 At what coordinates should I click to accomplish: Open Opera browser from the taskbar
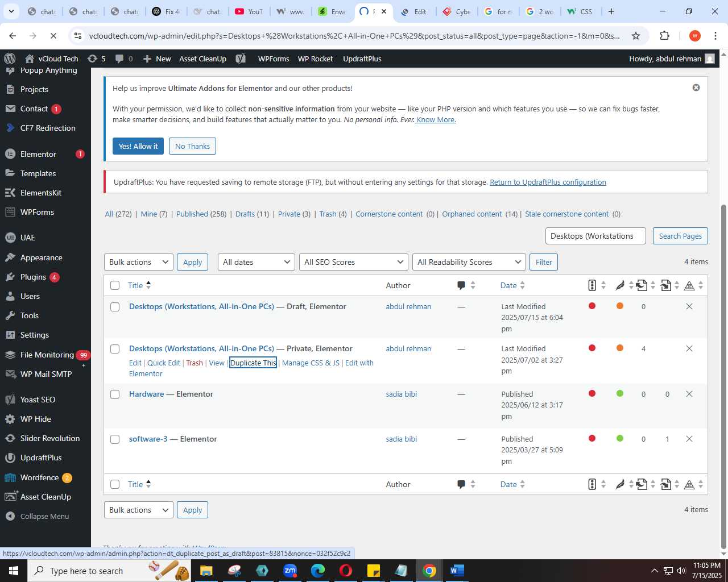[x=346, y=571]
